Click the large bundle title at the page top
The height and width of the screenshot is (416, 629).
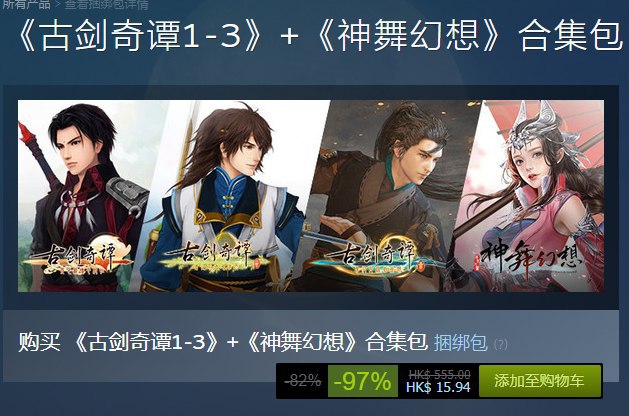point(319,36)
